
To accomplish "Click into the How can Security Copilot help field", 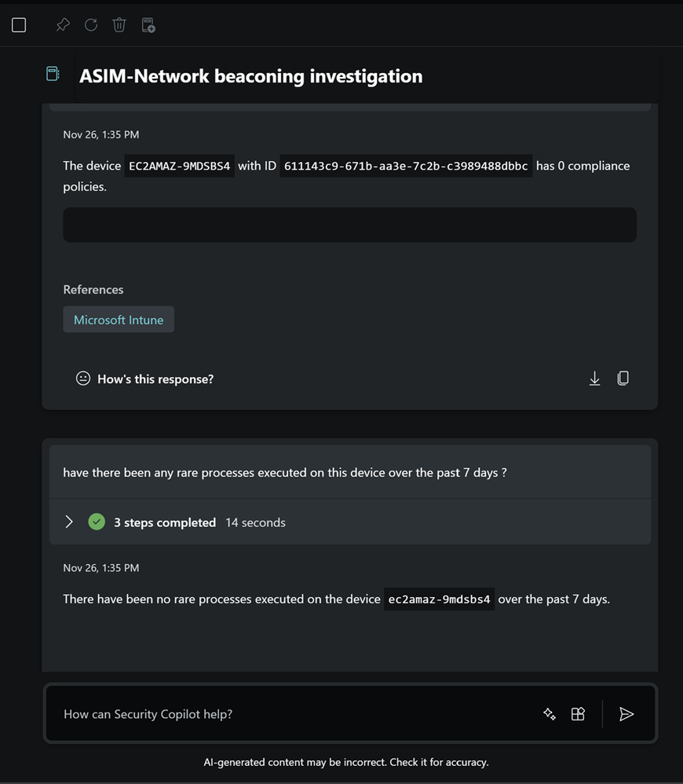I will 290,714.
